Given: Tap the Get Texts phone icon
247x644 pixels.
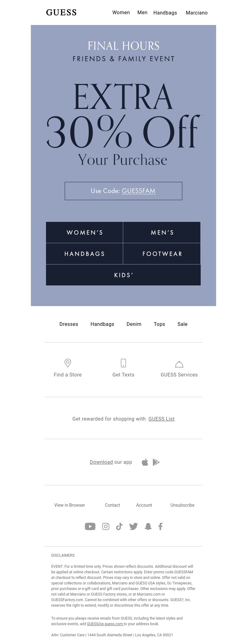Looking at the screenshot, I should click(124, 363).
